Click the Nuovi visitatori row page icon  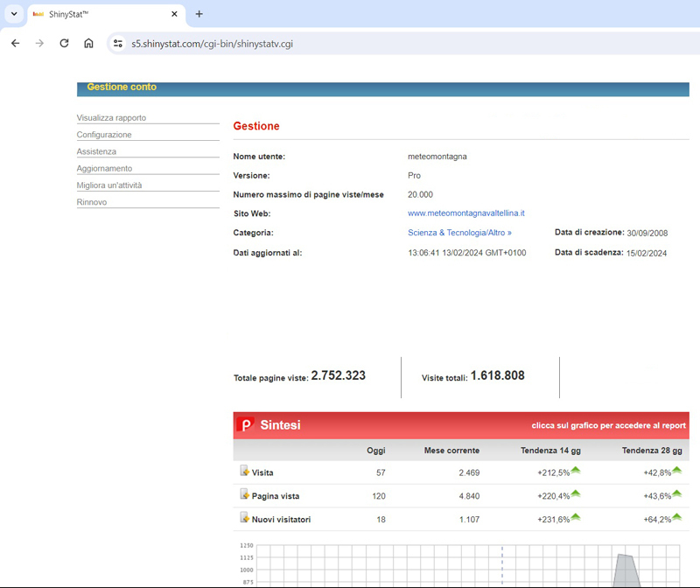point(245,517)
